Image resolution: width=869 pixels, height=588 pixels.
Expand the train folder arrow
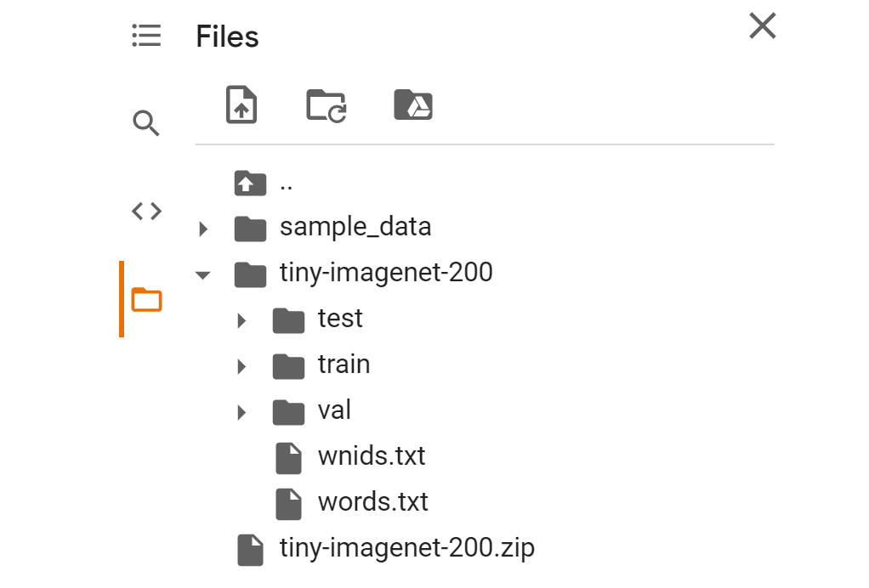(x=241, y=366)
